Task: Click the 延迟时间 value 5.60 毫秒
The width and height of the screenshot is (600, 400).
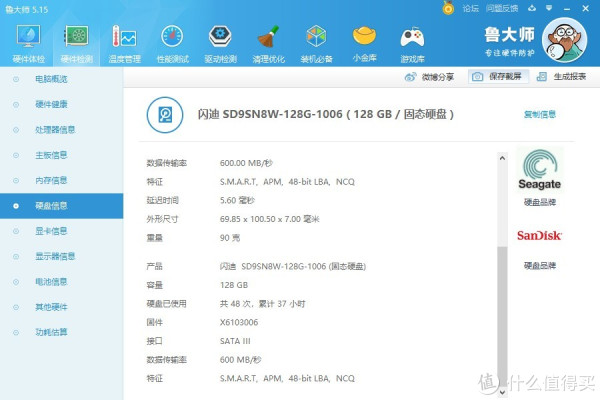Action: pyautogui.click(x=237, y=200)
